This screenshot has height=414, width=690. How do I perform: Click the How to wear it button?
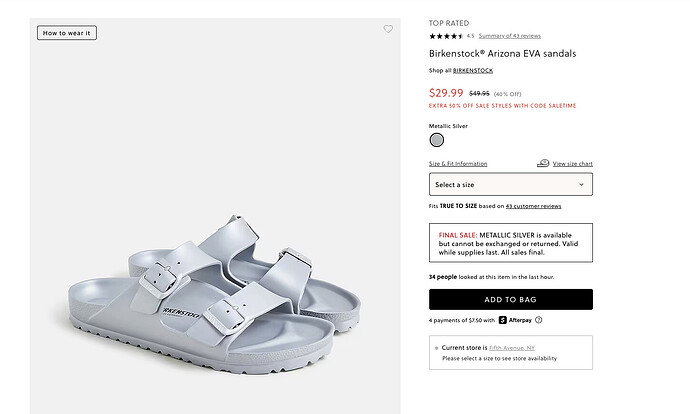pos(67,33)
